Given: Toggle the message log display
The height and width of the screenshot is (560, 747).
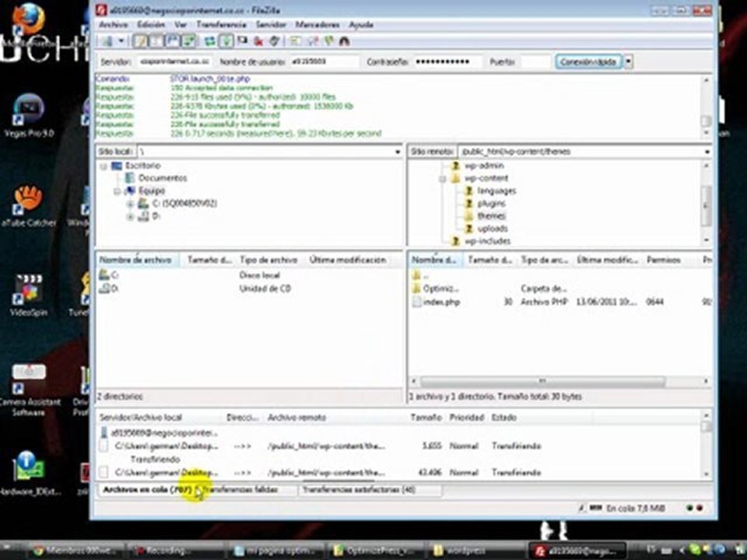Looking at the screenshot, I should (x=140, y=41).
